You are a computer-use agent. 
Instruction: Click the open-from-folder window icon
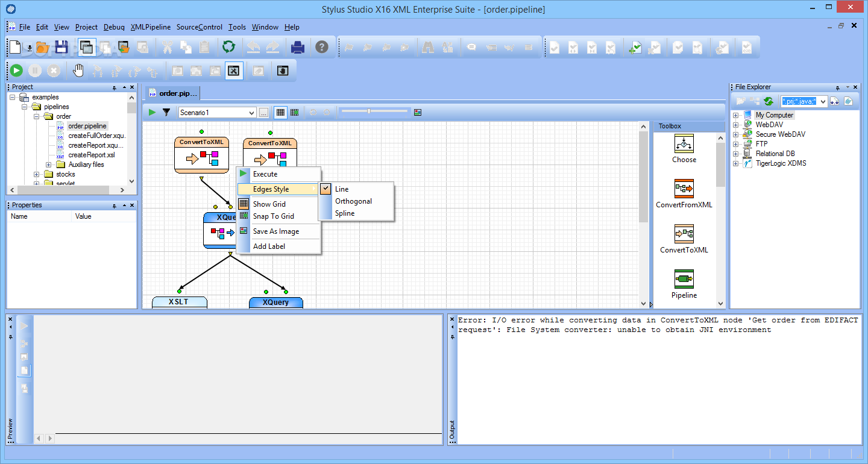(124, 47)
